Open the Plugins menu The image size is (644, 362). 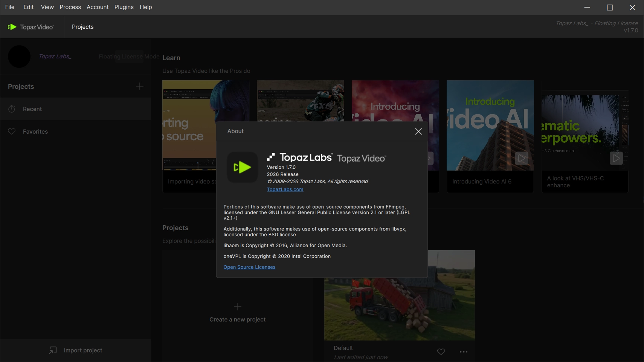(124, 7)
